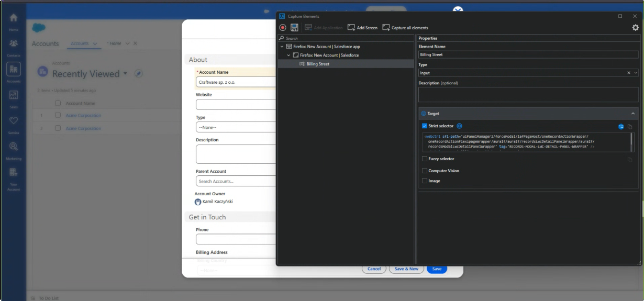The width and height of the screenshot is (644, 301).
Task: Open the Type dropdown arrow showing Input
Action: coord(636,73)
